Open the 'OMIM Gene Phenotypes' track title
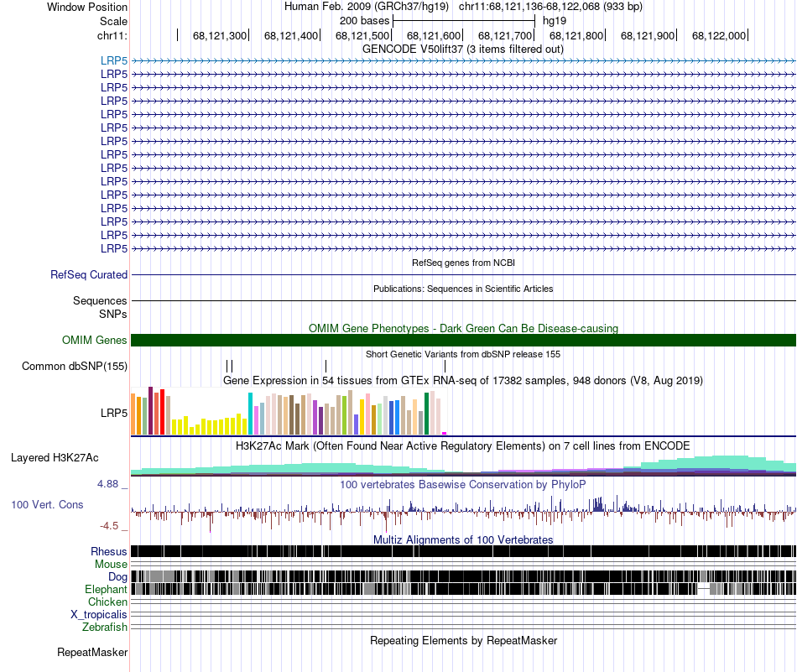Image resolution: width=797 pixels, height=672 pixels. tap(463, 328)
